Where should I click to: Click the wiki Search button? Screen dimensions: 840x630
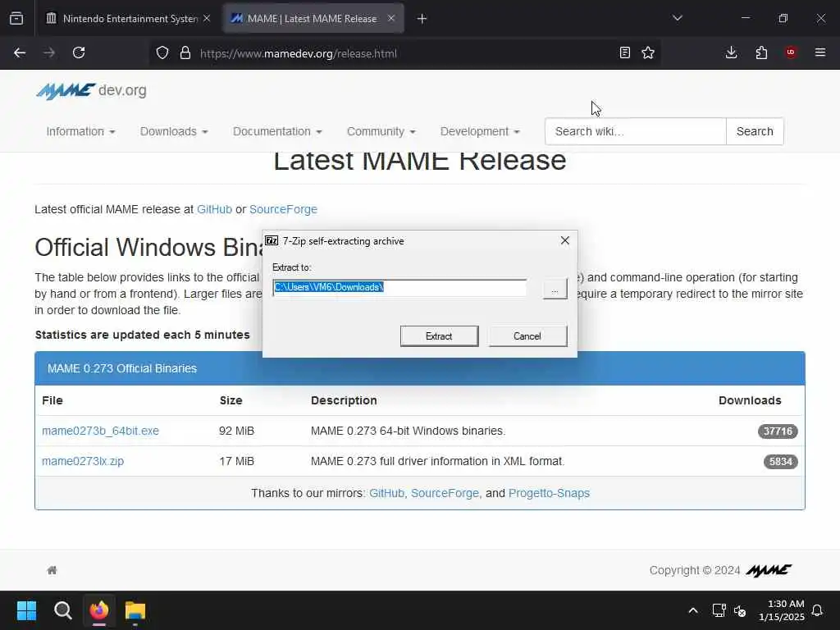pyautogui.click(x=755, y=131)
